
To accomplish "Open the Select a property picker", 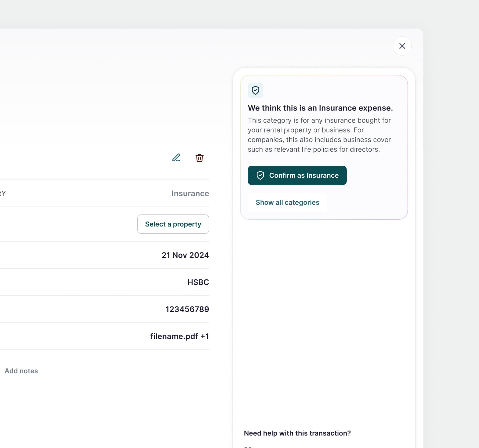I will coord(173,224).
